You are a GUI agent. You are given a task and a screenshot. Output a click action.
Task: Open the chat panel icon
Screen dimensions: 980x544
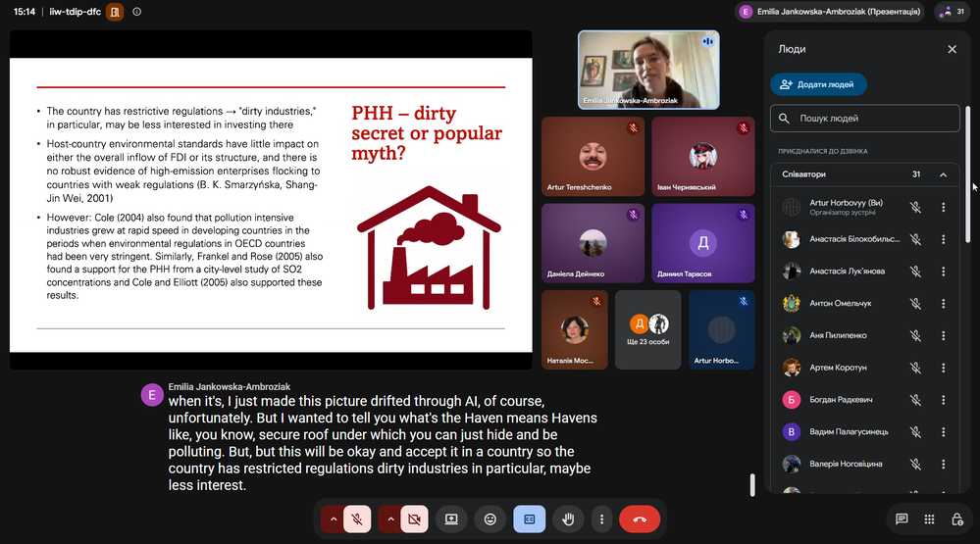click(902, 519)
